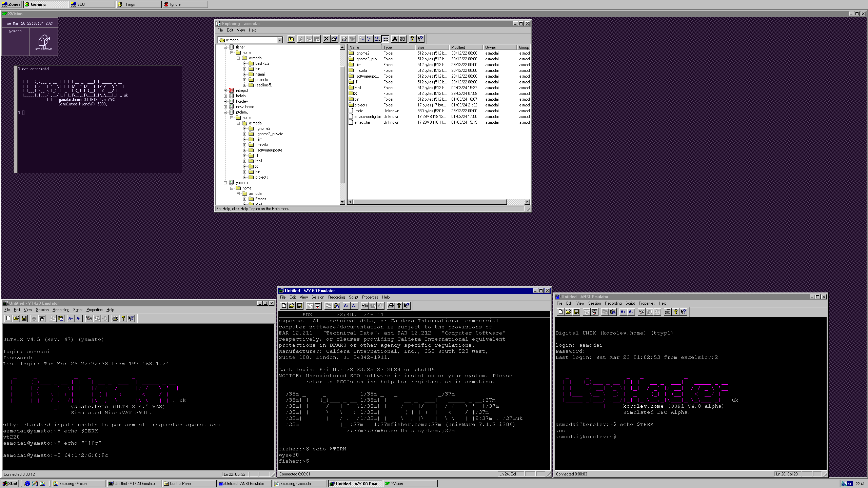The height and width of the screenshot is (488, 868).
Task: Click the Ignore zone button at top
Action: pos(185,4)
